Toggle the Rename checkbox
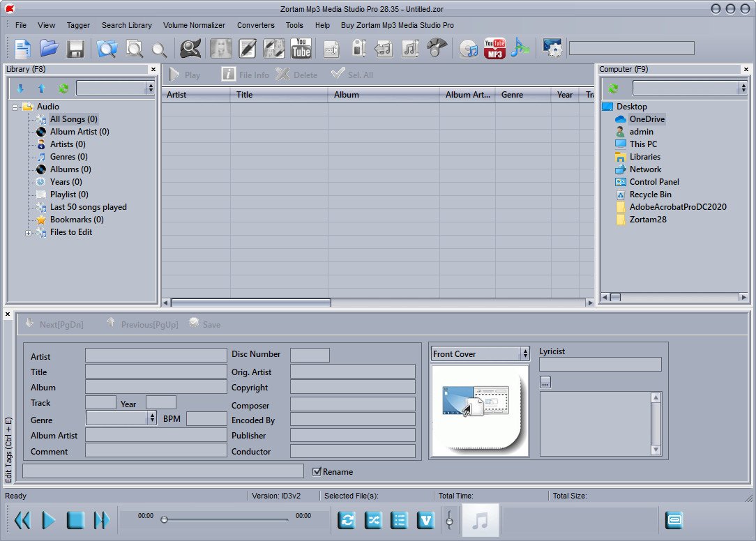 pos(316,471)
